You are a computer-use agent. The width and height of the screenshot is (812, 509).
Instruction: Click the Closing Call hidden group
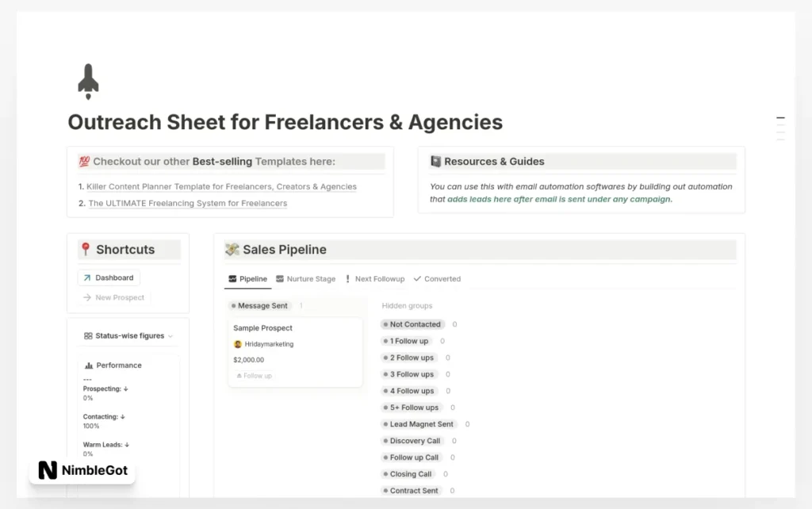point(408,474)
